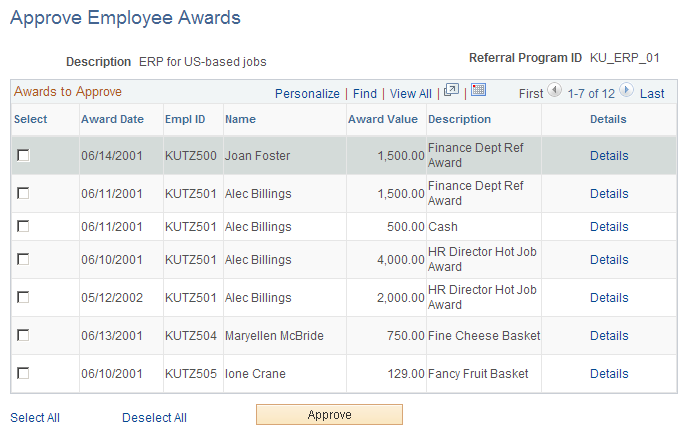
Task: Click employee ID KUTZ505
Action: (x=190, y=373)
